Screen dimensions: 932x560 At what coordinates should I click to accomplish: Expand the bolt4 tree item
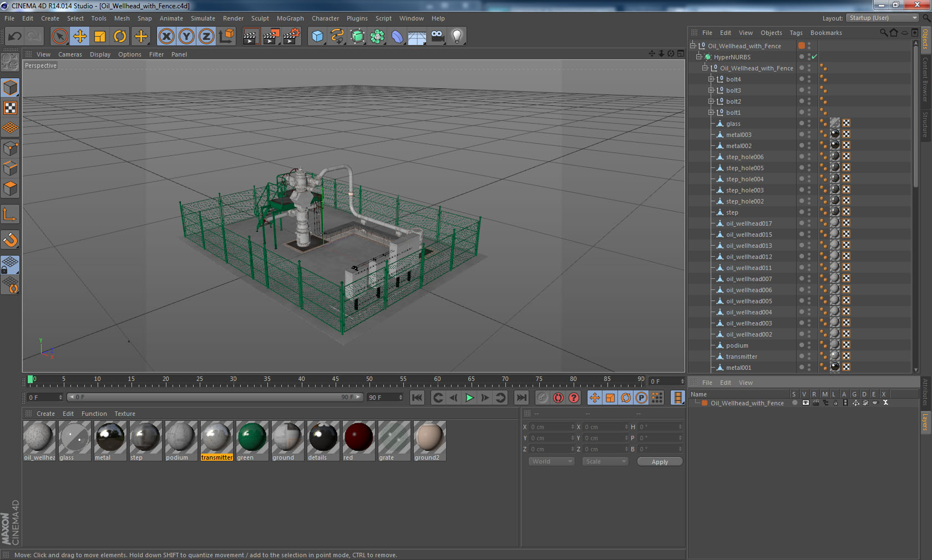point(711,79)
